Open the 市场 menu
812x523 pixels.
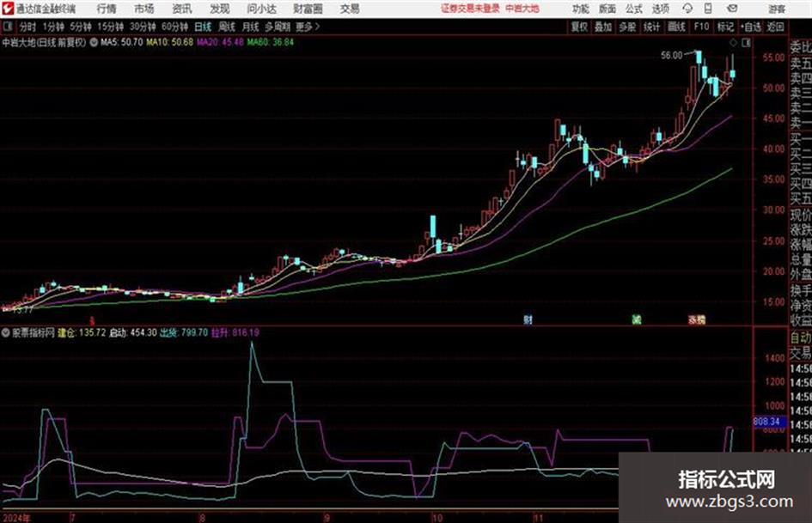point(144,9)
